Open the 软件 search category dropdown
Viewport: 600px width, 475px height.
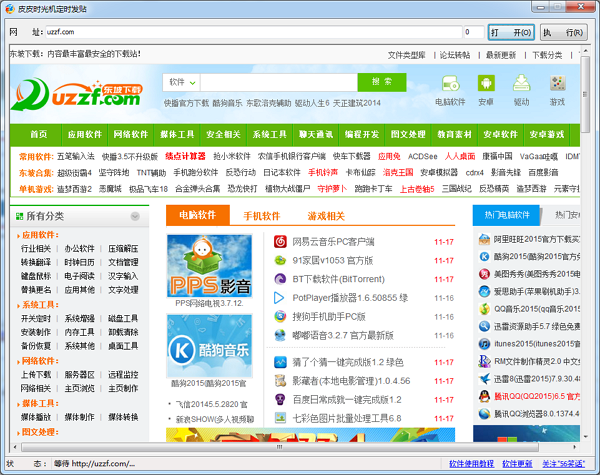click(x=181, y=82)
